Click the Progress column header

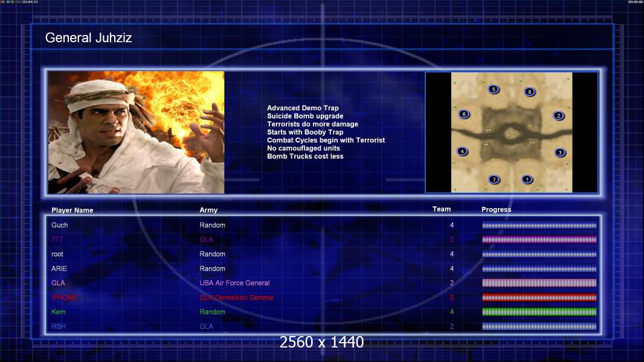tap(496, 209)
